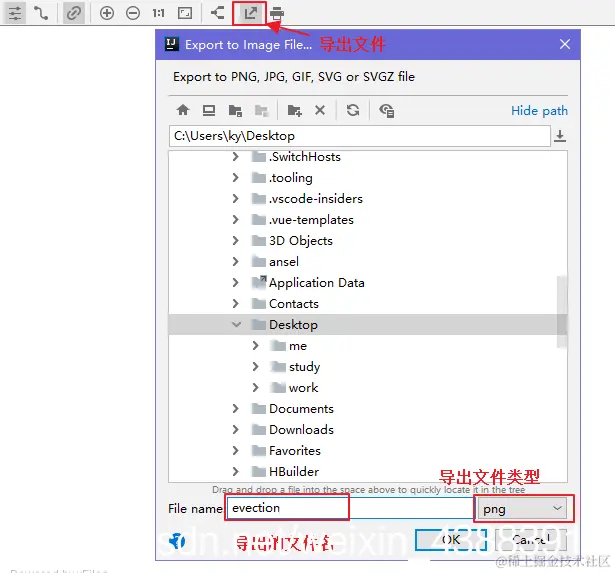The image size is (615, 573).
Task: Jump to desktop directory icon
Action: pos(209,110)
